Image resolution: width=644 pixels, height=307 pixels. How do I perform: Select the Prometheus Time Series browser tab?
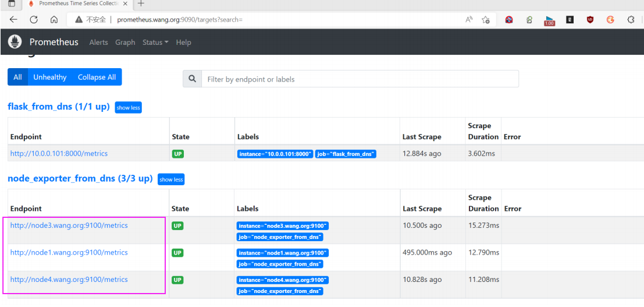pos(78,3)
